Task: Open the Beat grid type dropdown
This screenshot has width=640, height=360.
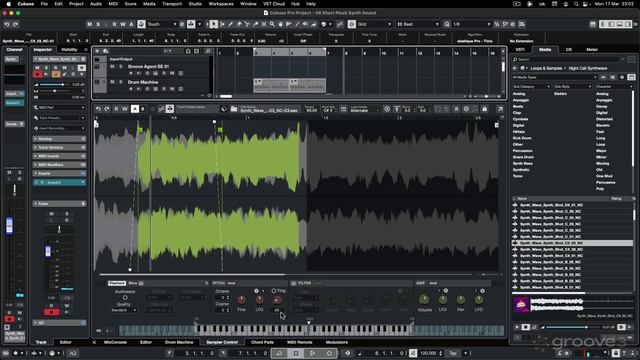Action: click(418, 24)
